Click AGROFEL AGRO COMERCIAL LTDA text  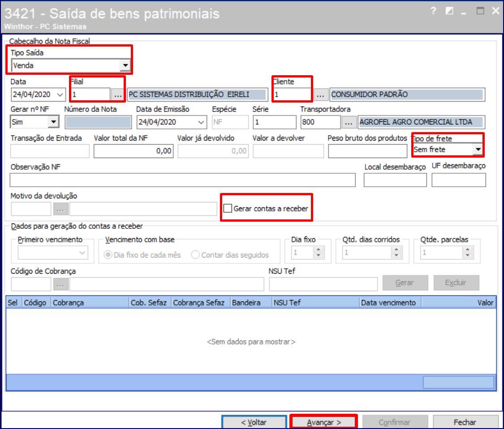click(x=416, y=122)
